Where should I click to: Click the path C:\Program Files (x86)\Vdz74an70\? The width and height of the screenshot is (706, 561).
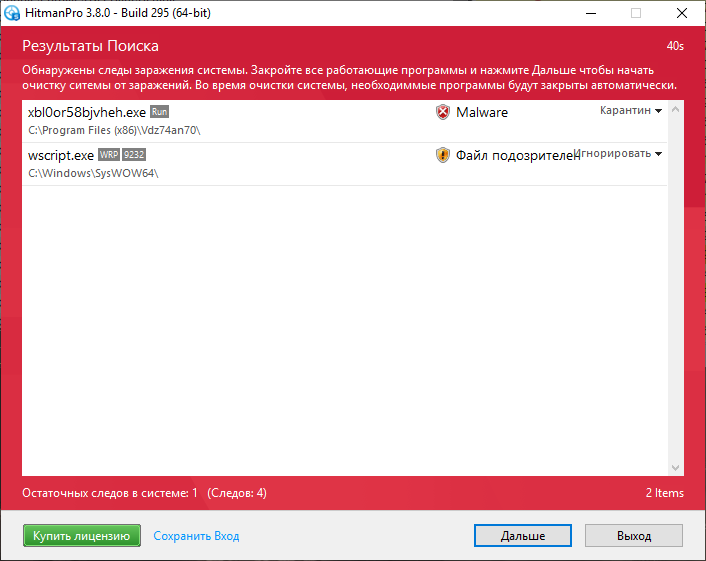pyautogui.click(x=114, y=130)
